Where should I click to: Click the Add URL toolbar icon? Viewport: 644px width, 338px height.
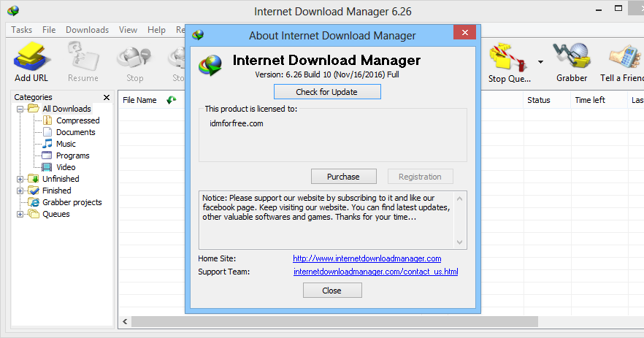32,56
